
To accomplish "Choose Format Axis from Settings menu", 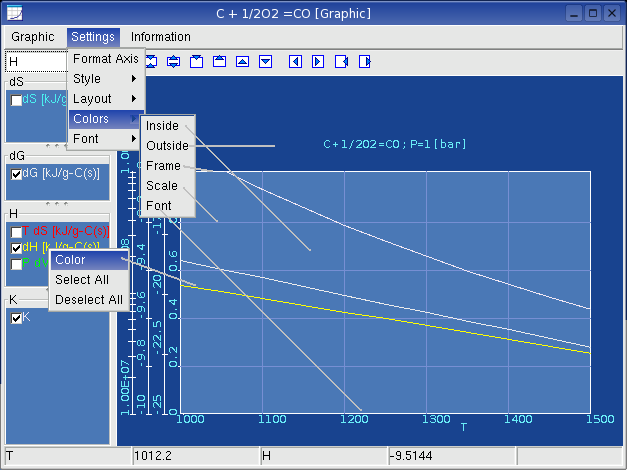I will pyautogui.click(x=105, y=59).
